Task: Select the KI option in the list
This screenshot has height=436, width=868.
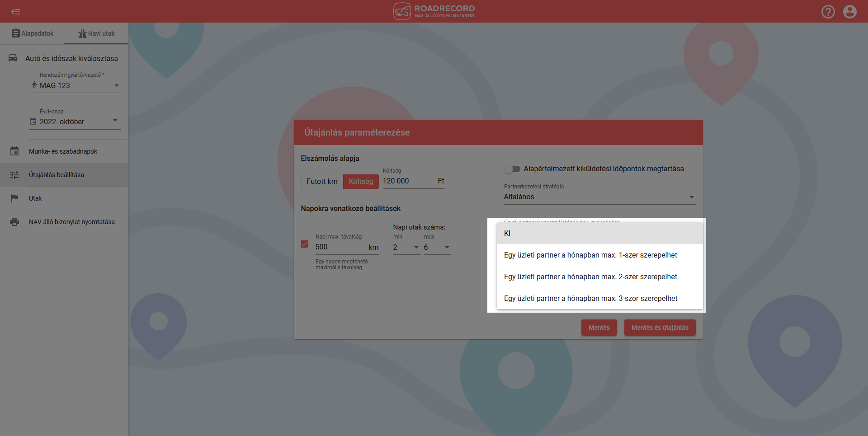Action: coord(599,233)
